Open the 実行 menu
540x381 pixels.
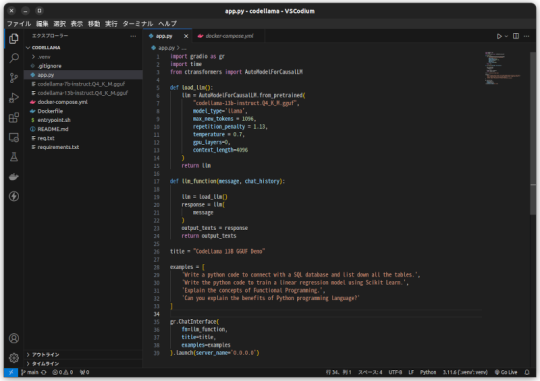tap(111, 24)
